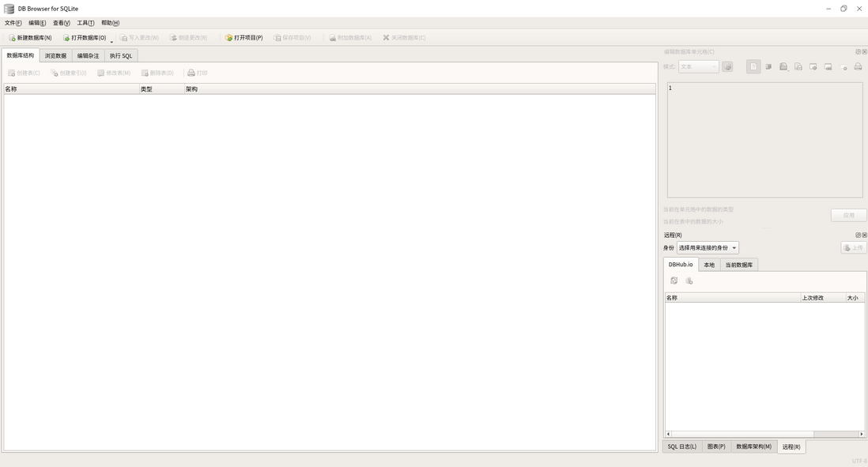Open the 编辑(E) menu
Image resolution: width=868 pixels, height=467 pixels.
[x=37, y=23]
